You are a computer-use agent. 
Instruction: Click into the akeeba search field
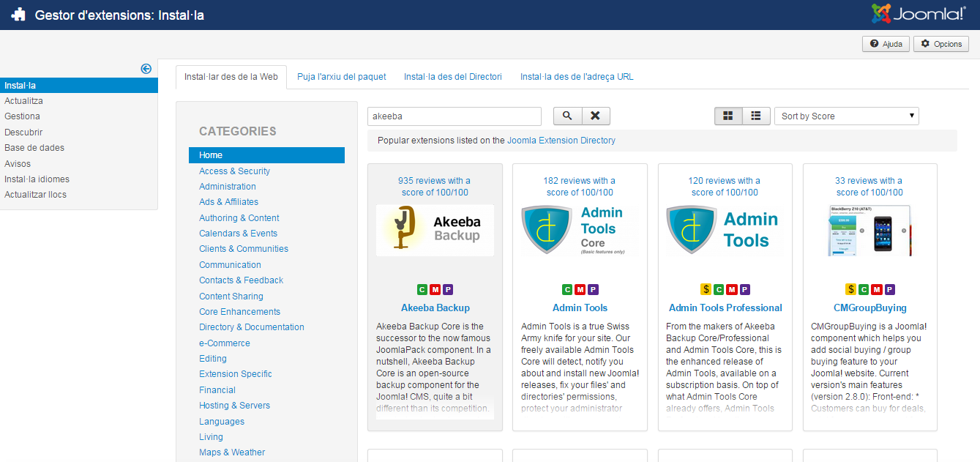coord(454,116)
